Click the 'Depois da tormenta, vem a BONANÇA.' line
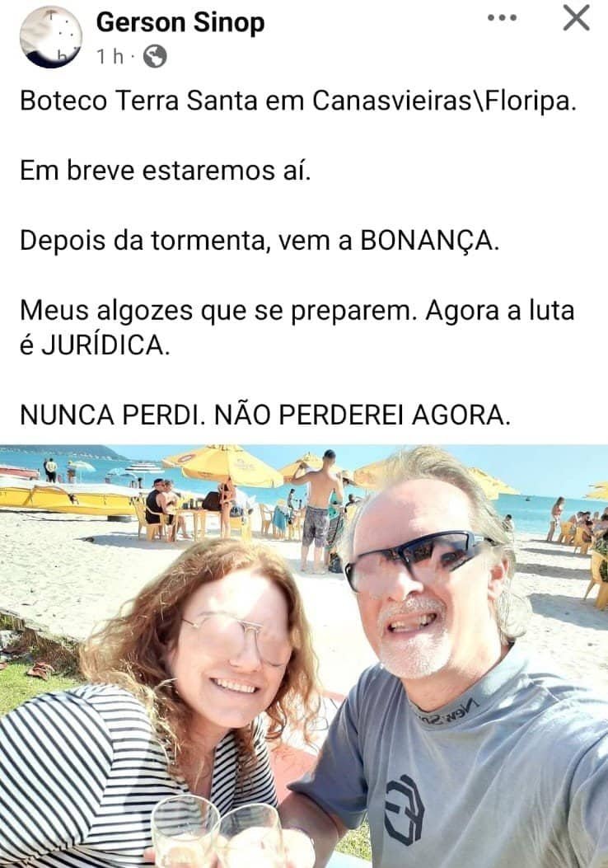This screenshot has height=868, width=608. point(260,240)
